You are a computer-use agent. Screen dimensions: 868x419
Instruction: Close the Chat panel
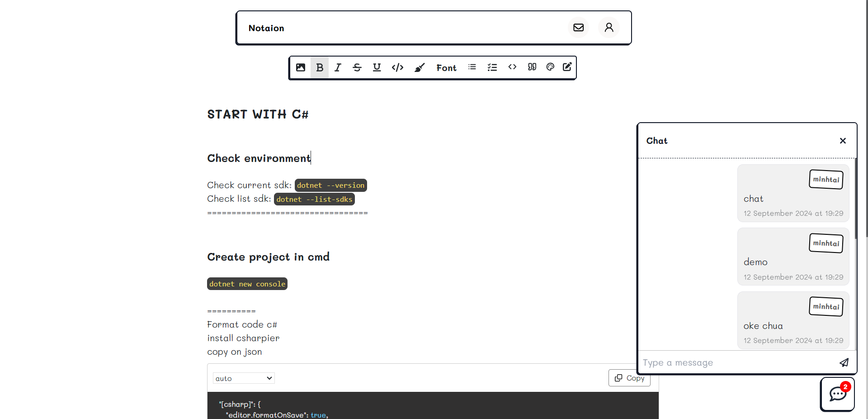(x=843, y=141)
